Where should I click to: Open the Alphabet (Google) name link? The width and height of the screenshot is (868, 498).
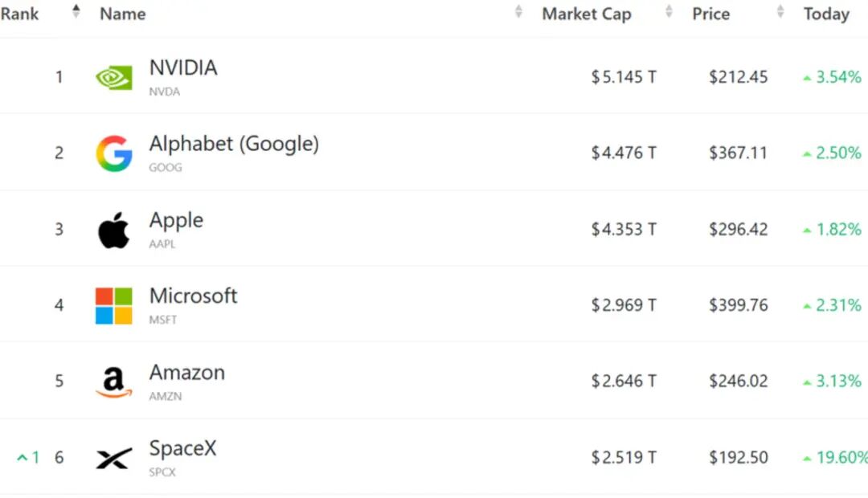coord(234,144)
